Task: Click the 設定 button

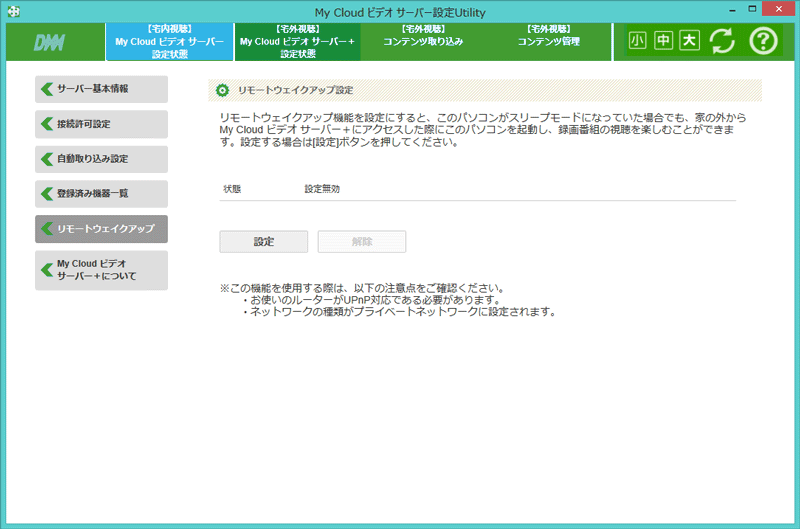Action: point(264,242)
